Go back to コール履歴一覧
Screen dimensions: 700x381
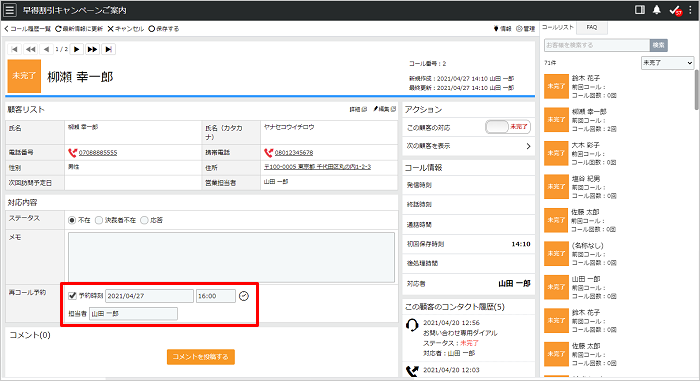point(27,29)
